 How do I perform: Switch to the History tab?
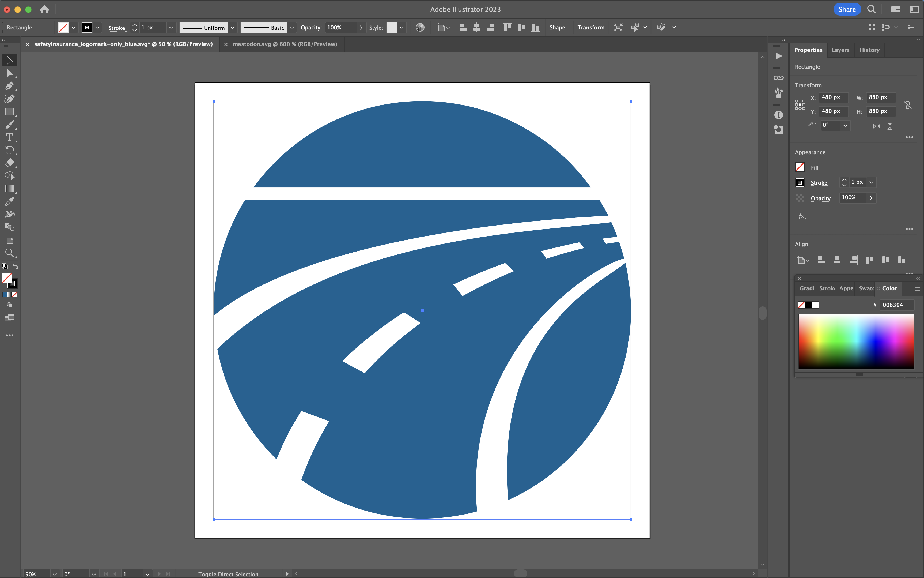869,50
